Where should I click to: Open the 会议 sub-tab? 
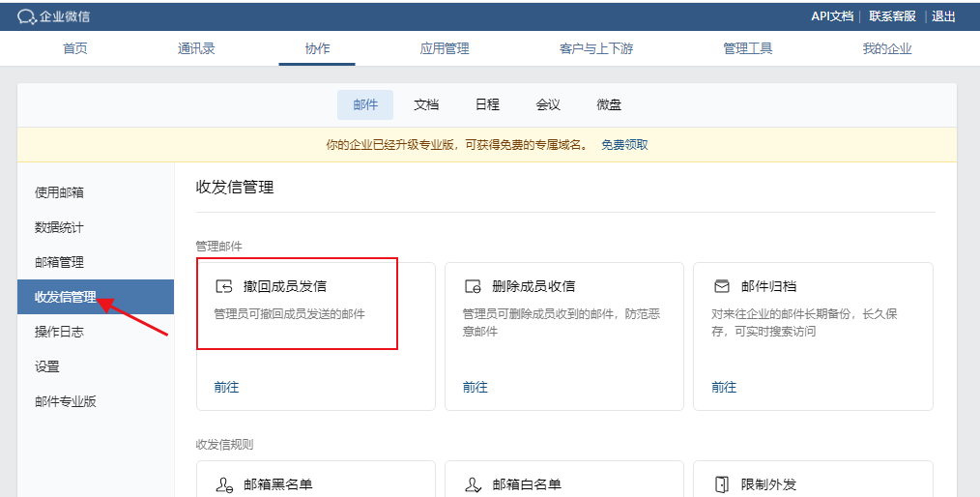[548, 105]
